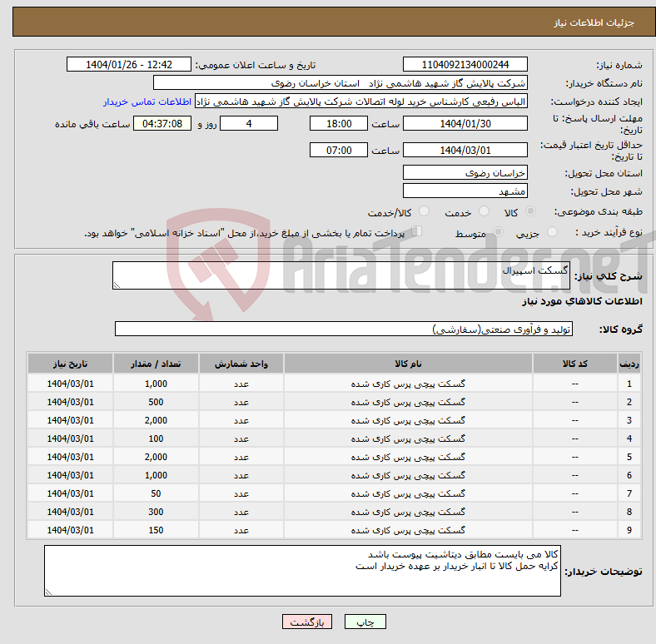Viewport: 656px width, 644px height.
Task: Click quantity 300 in row 8
Action: click(x=156, y=512)
